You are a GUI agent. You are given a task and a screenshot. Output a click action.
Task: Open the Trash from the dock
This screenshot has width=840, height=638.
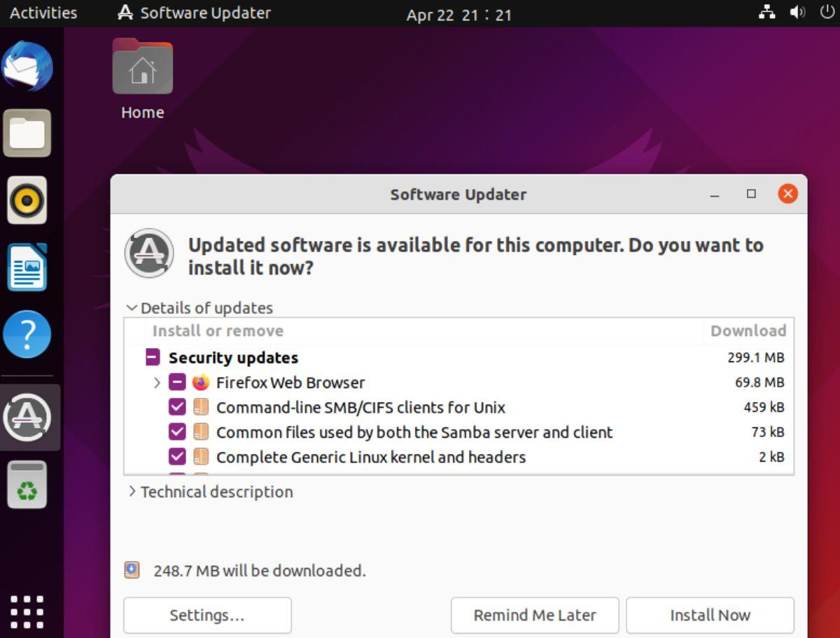(x=28, y=483)
